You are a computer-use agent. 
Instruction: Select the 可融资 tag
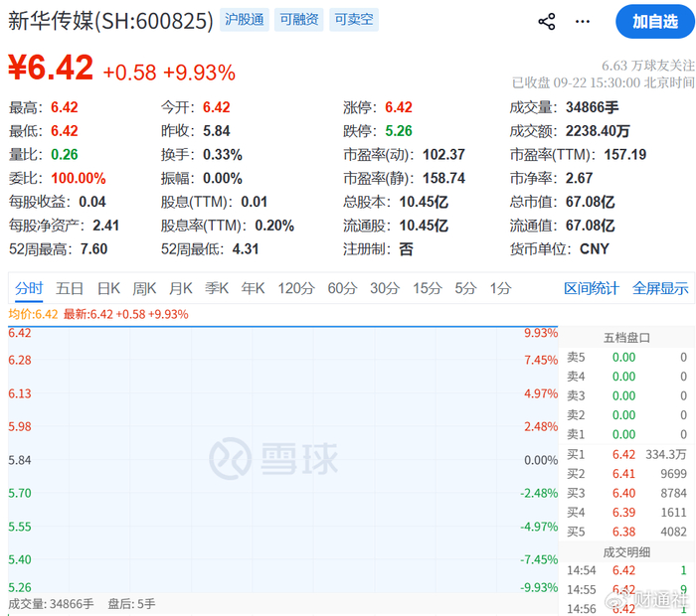298,20
